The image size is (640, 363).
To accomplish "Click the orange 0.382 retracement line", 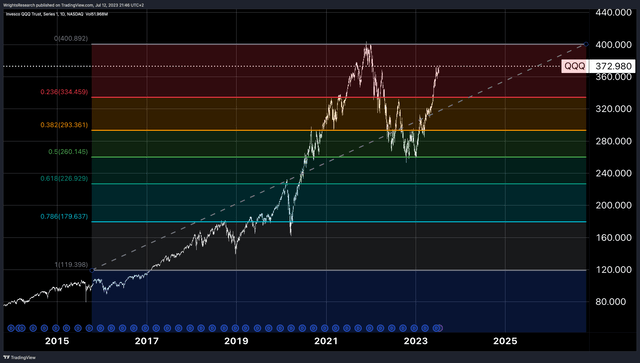I will click(339, 130).
